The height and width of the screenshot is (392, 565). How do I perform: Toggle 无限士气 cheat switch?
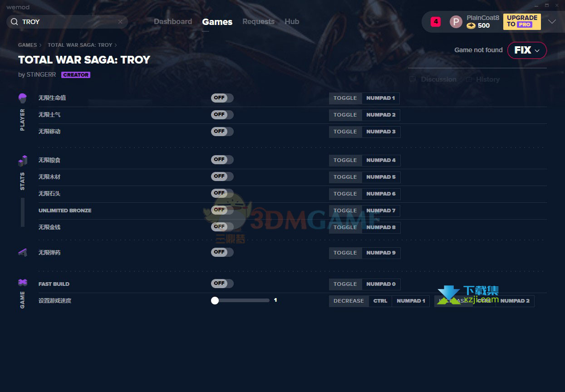tap(222, 115)
